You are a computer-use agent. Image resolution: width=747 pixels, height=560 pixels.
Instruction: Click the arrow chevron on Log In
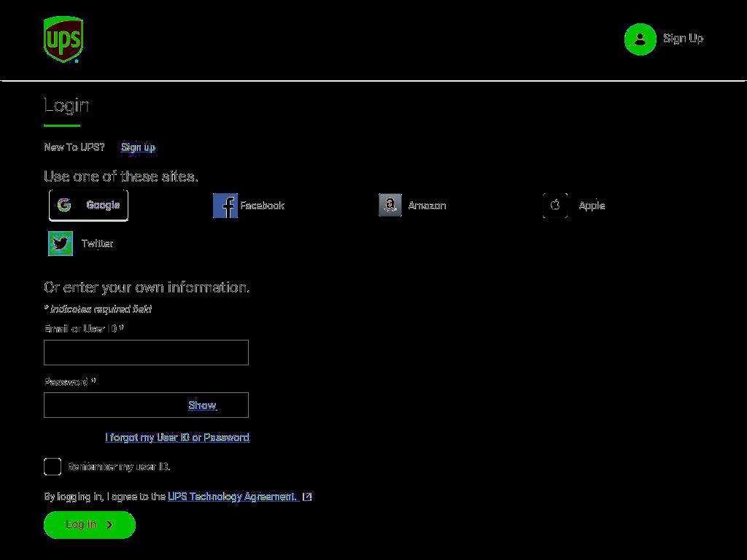pos(109,525)
